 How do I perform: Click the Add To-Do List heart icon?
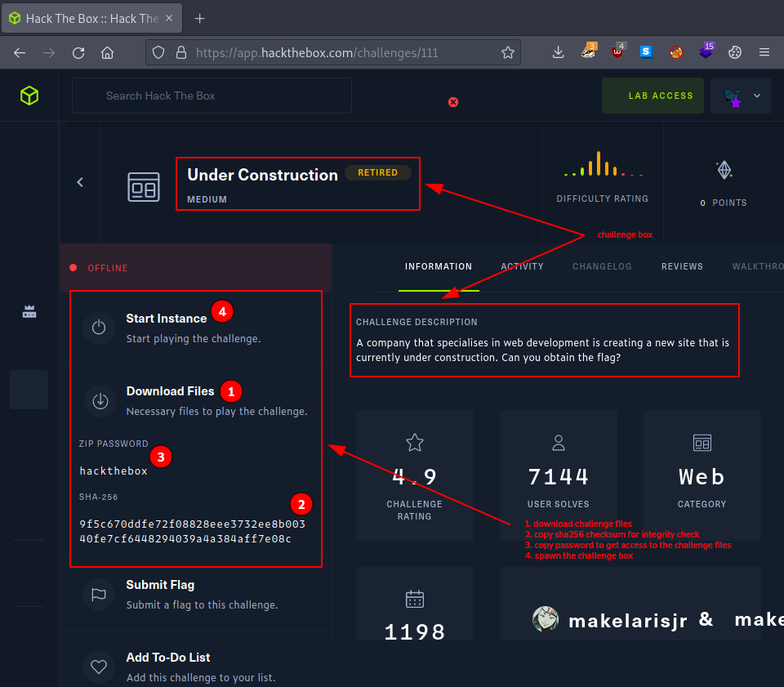point(99,667)
